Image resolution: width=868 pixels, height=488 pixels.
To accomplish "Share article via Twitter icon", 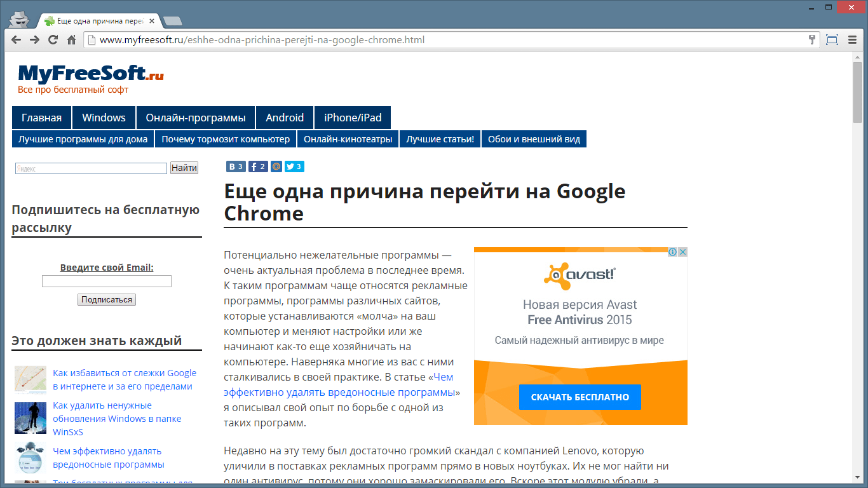I will [294, 166].
